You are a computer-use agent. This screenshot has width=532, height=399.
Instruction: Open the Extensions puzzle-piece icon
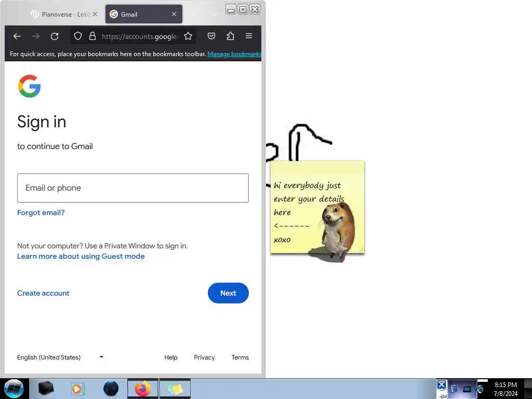[x=230, y=36]
